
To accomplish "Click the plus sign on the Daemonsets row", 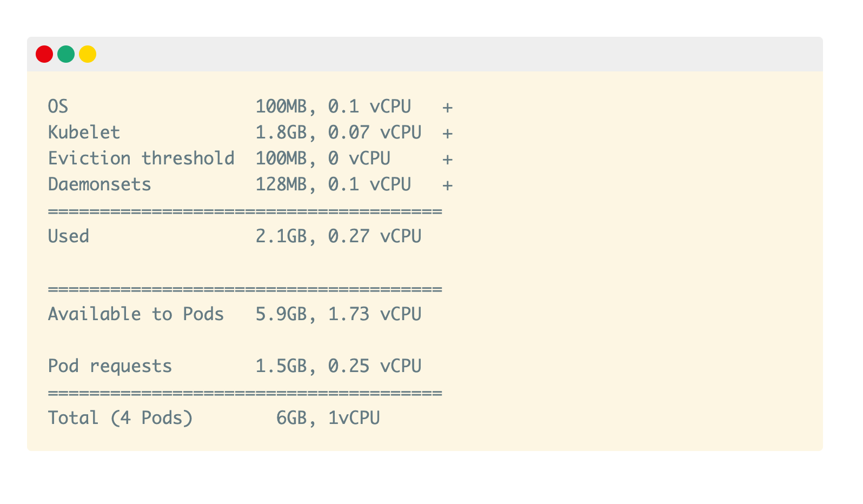I will click(447, 185).
